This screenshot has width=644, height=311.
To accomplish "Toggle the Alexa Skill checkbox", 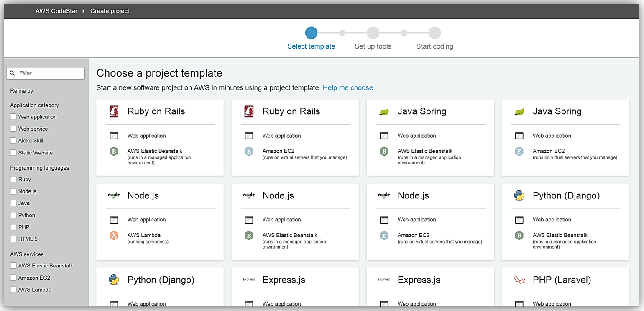I will click(13, 141).
